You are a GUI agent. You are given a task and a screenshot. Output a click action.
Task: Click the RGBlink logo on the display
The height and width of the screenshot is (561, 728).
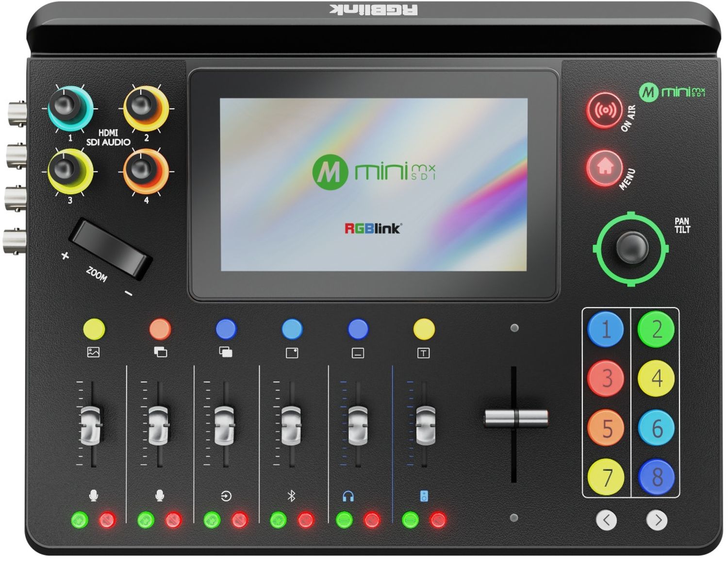[x=373, y=228]
